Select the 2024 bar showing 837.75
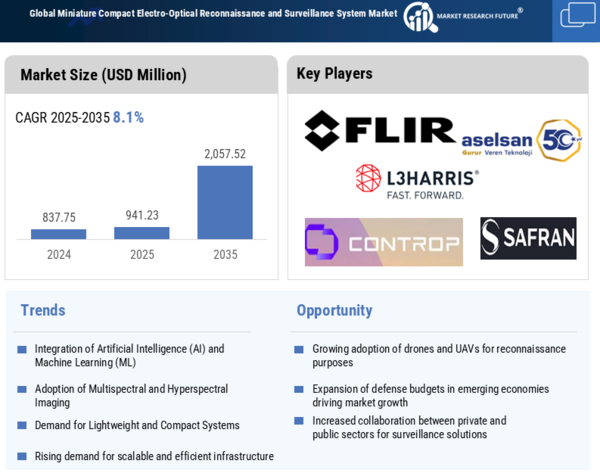This screenshot has width=600, height=473. point(59,234)
